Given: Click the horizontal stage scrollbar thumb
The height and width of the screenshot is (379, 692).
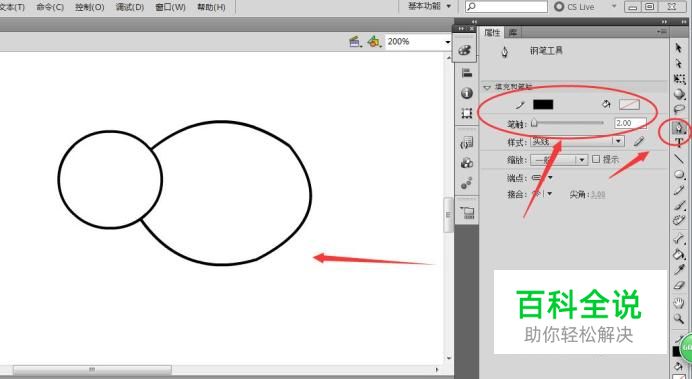Looking at the screenshot, I should point(92,369).
